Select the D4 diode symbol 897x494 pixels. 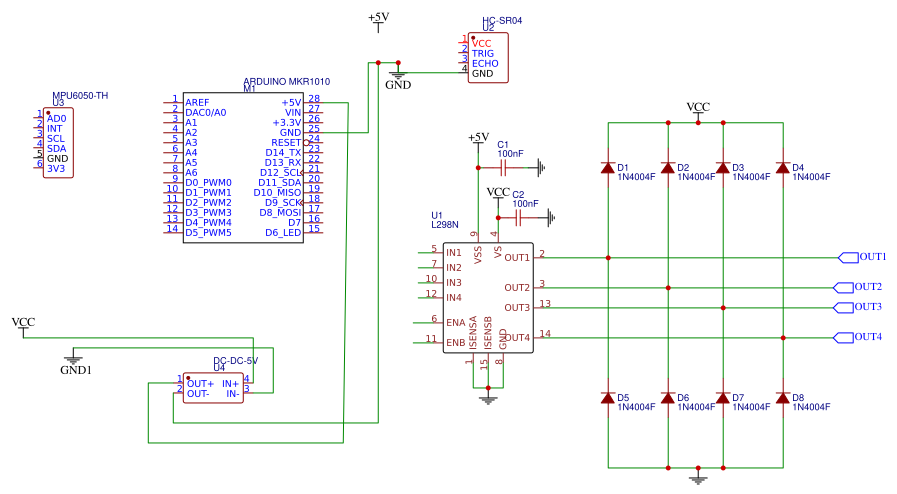(x=783, y=168)
